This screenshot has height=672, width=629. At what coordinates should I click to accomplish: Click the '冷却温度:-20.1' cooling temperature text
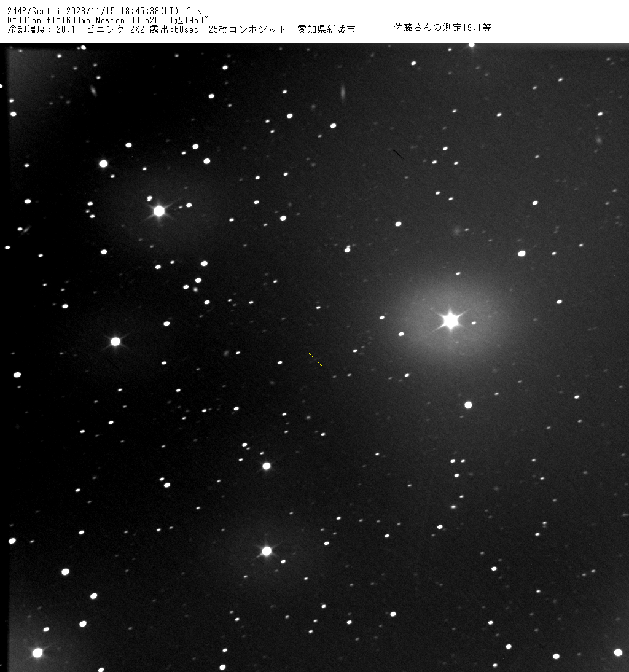point(41,29)
